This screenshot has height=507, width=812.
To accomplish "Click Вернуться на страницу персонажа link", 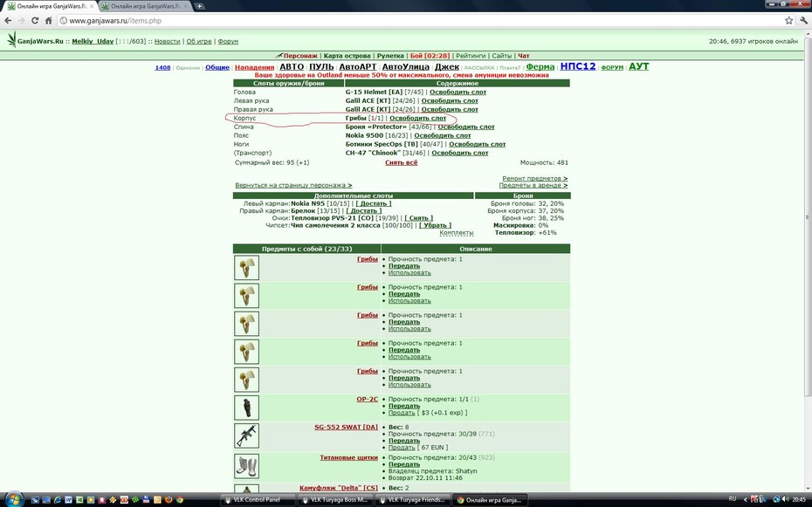I will tap(293, 185).
